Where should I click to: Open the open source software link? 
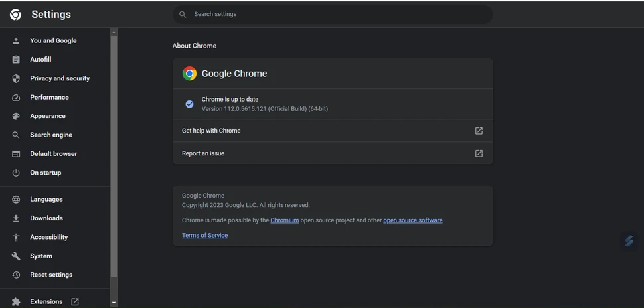413,220
